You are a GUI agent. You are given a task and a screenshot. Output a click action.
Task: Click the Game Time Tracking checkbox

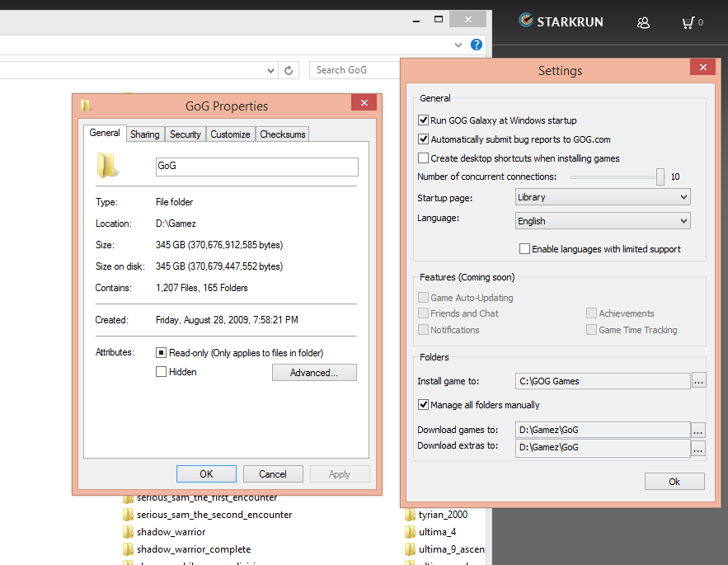tap(591, 329)
